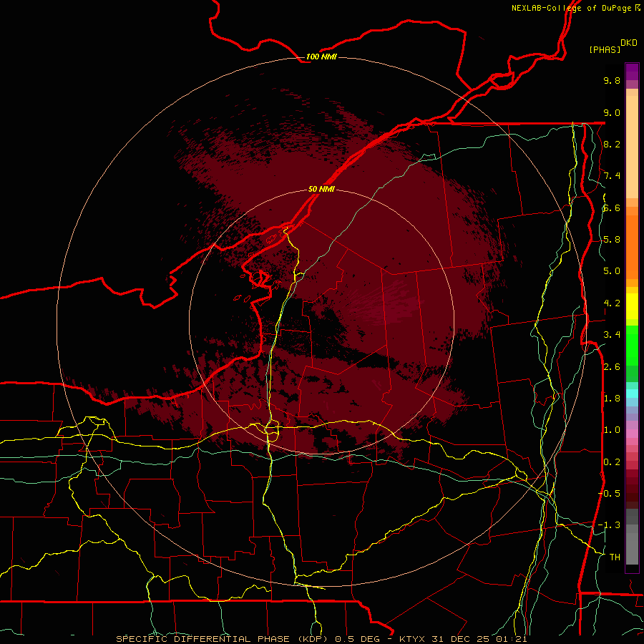Click the 1.0 value on the color scale
The height and width of the screenshot is (644, 644).
612,430
